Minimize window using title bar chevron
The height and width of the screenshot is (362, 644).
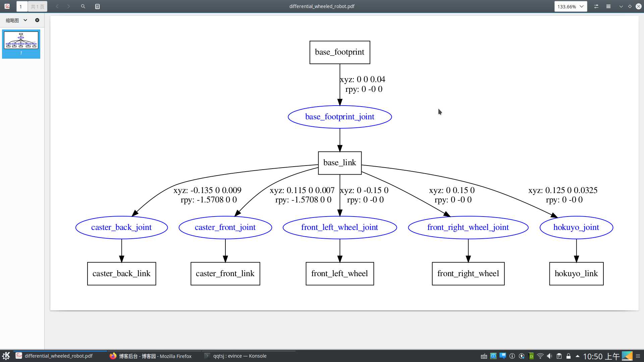(621, 6)
